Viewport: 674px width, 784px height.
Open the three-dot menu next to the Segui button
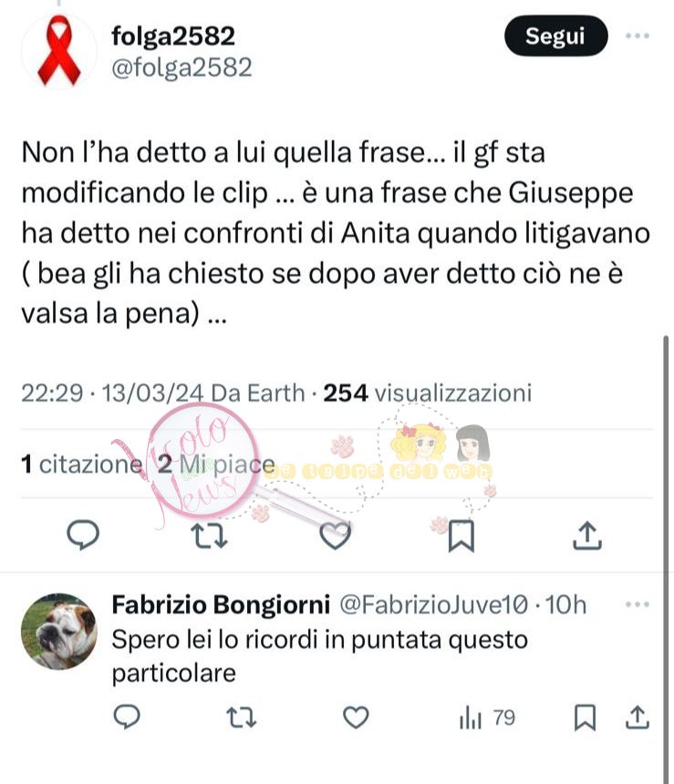coord(638,36)
